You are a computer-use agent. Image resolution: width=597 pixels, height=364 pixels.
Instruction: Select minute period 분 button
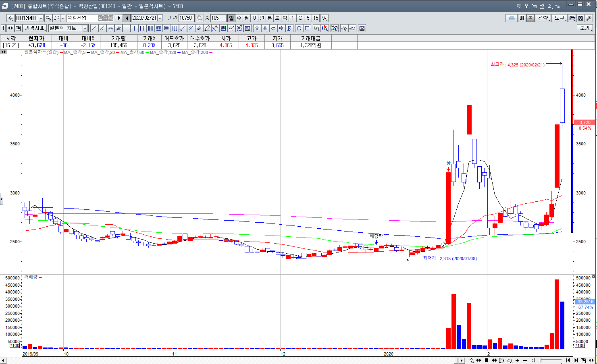click(270, 18)
